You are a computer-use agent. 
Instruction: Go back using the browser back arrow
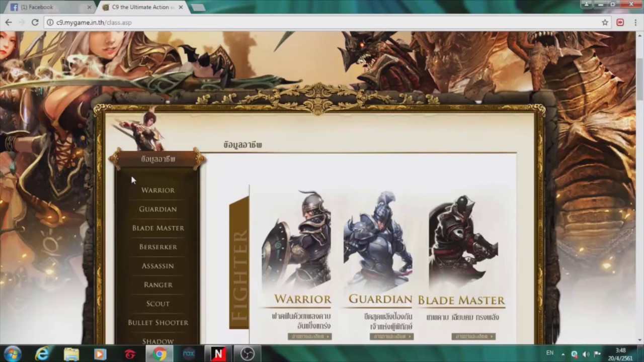(9, 22)
